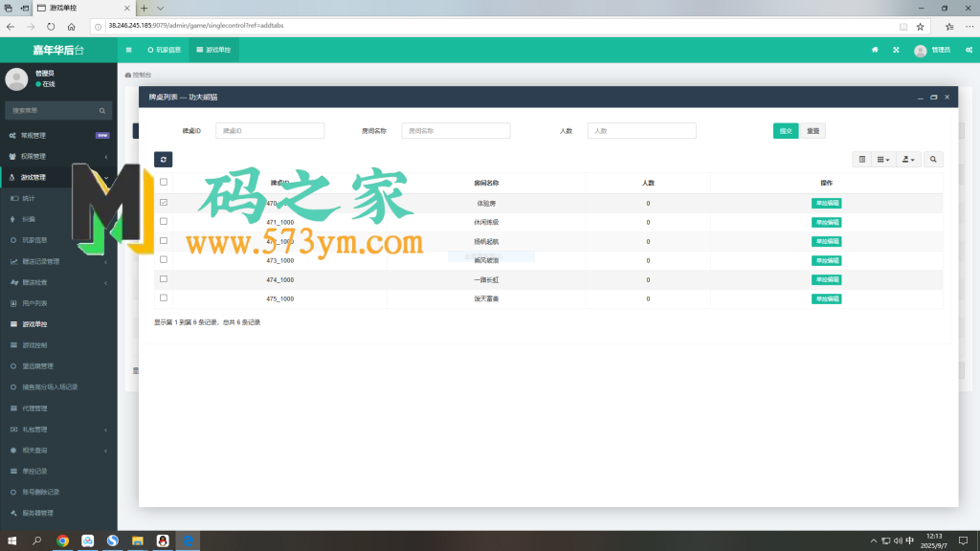Click the search icon in the sidebar menu search
980x551 pixels.
[x=102, y=111]
